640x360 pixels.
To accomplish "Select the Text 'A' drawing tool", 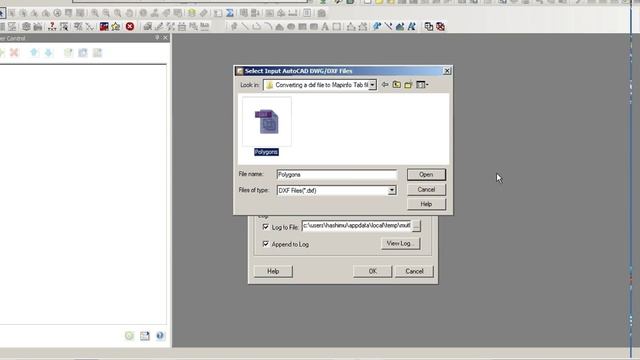I will (x=325, y=27).
